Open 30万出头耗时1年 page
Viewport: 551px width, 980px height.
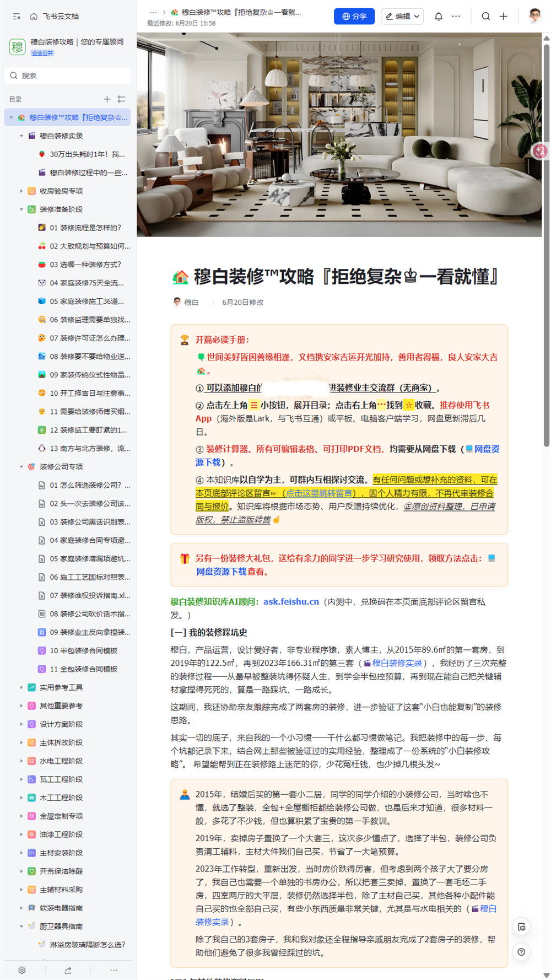point(87,154)
